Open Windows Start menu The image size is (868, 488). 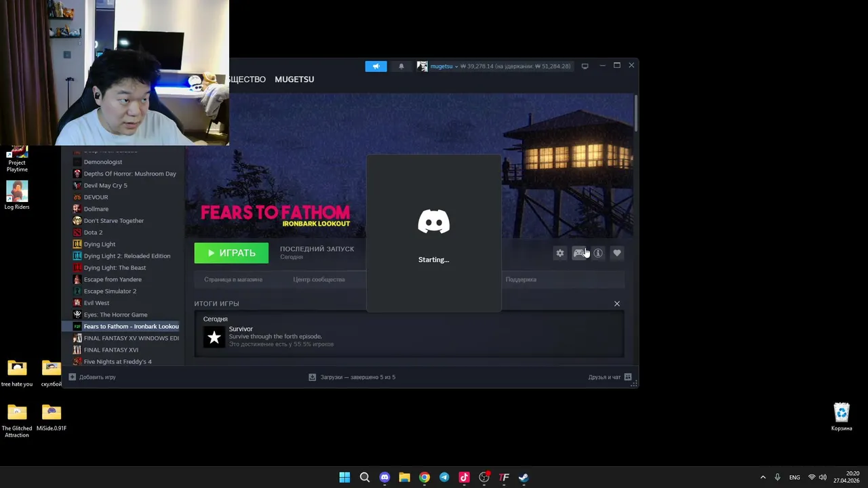tap(344, 477)
